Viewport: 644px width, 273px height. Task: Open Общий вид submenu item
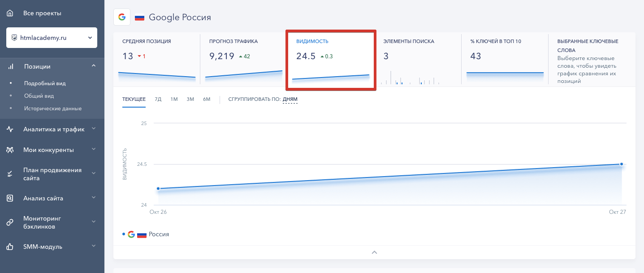pyautogui.click(x=39, y=96)
